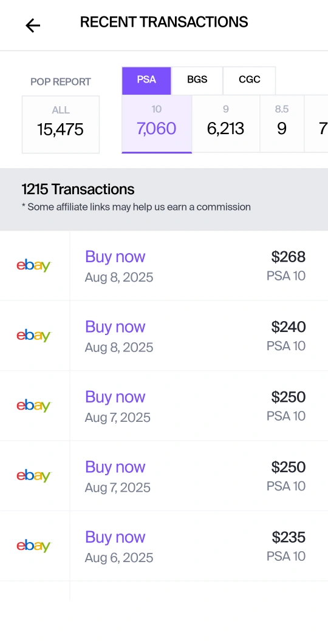Image resolution: width=328 pixels, height=644 pixels.
Task: Switch to the BGS grading tab
Action: tap(197, 81)
